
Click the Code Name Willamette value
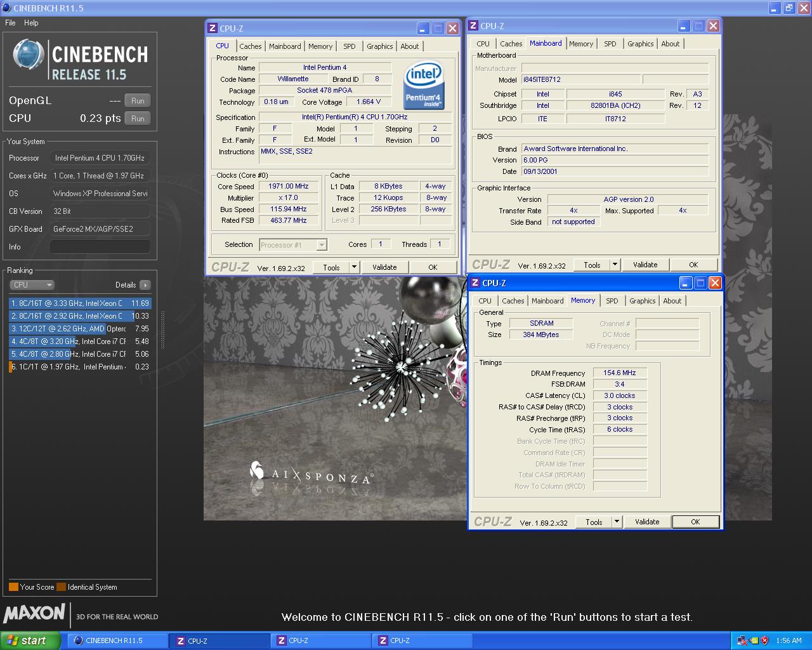293,79
